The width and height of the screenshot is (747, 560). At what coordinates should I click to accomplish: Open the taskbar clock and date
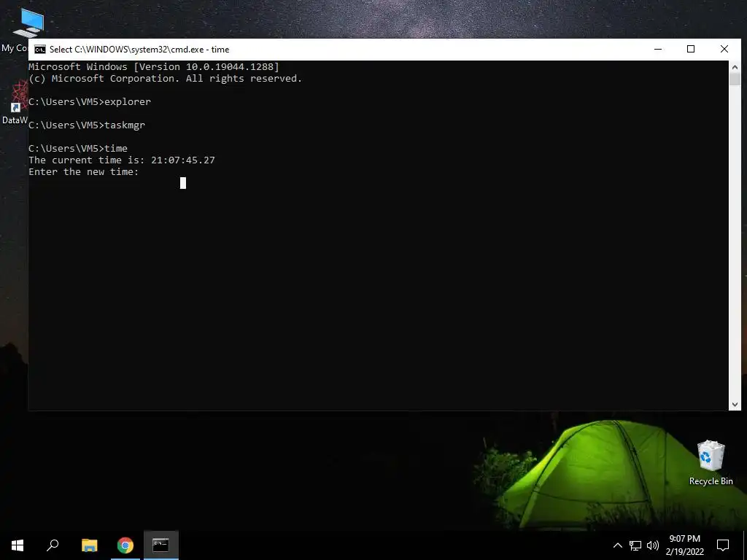[684, 545]
